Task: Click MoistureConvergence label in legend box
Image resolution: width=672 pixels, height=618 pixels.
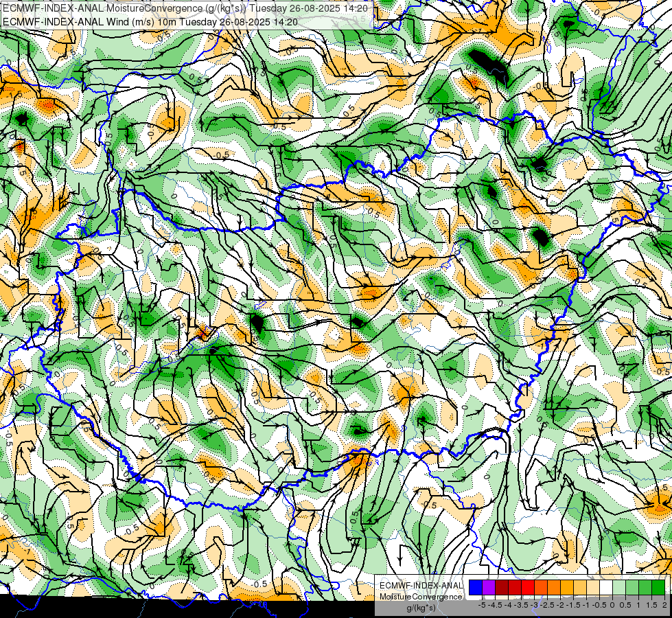Action: (x=421, y=597)
